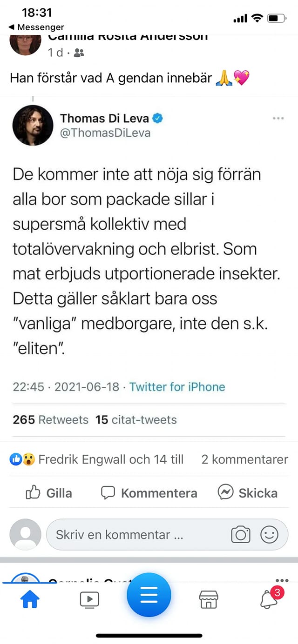
Task: Open the emoji smiley in comment field
Action: tap(268, 535)
